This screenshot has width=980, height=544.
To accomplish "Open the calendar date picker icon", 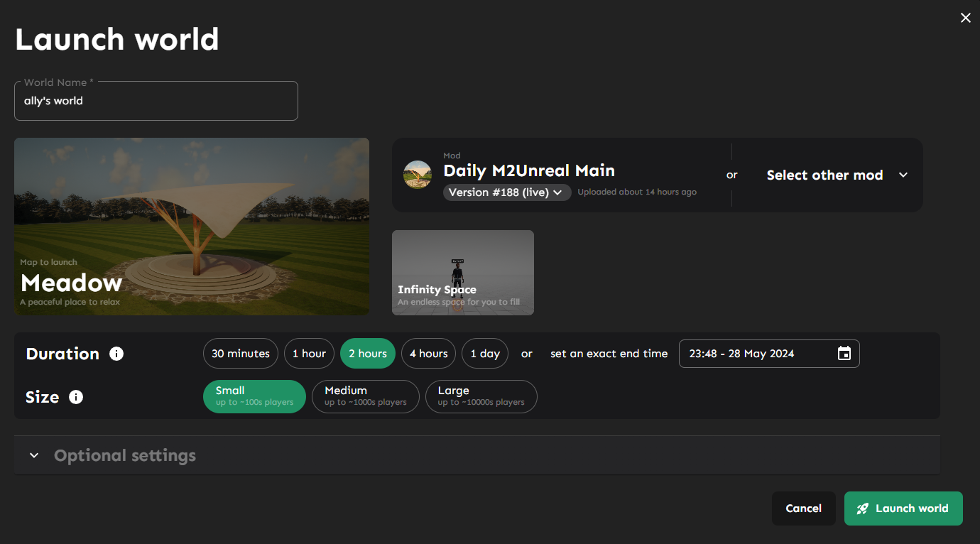I will 844,354.
